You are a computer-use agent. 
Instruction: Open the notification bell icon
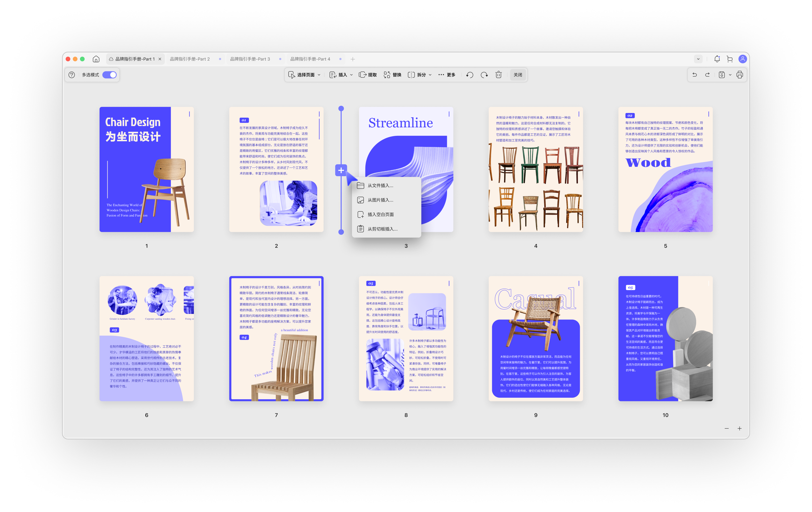tap(717, 59)
